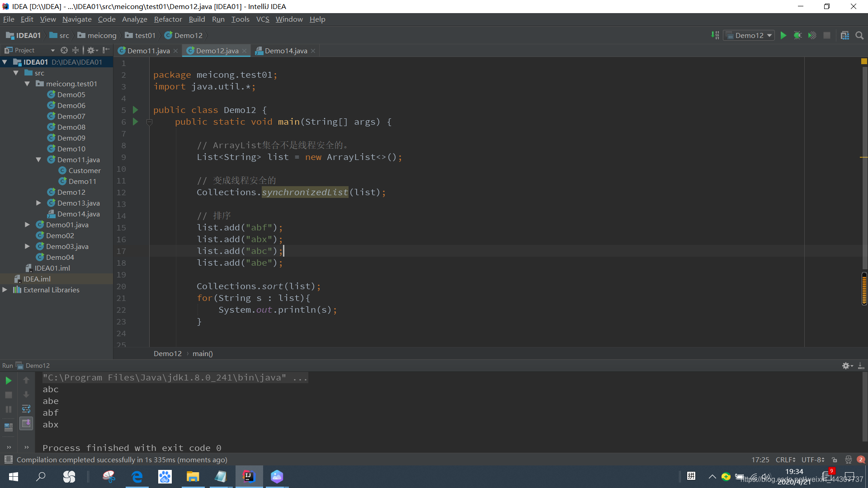
Task: Click the grayed Stop button in toolbar
Action: point(827,35)
